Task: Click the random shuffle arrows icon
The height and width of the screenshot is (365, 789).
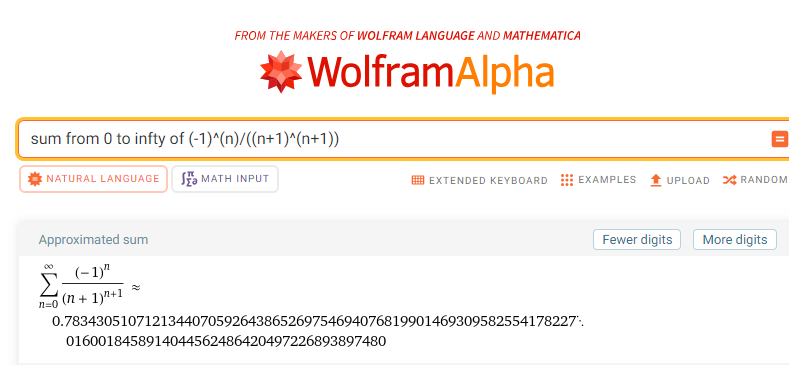Action: coord(730,180)
